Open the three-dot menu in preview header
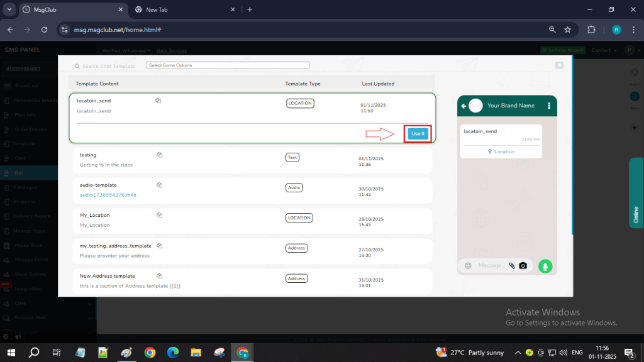The width and height of the screenshot is (644, 362). 548,106
